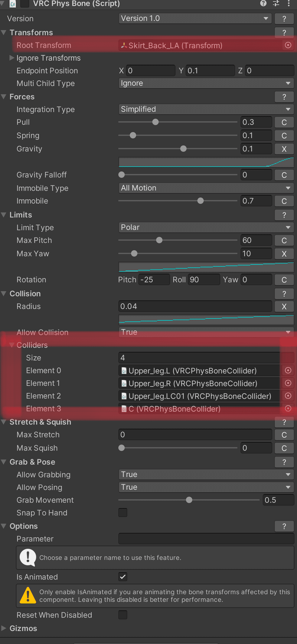The height and width of the screenshot is (644, 297).
Task: Collapse the Collision section
Action: pos(4,294)
